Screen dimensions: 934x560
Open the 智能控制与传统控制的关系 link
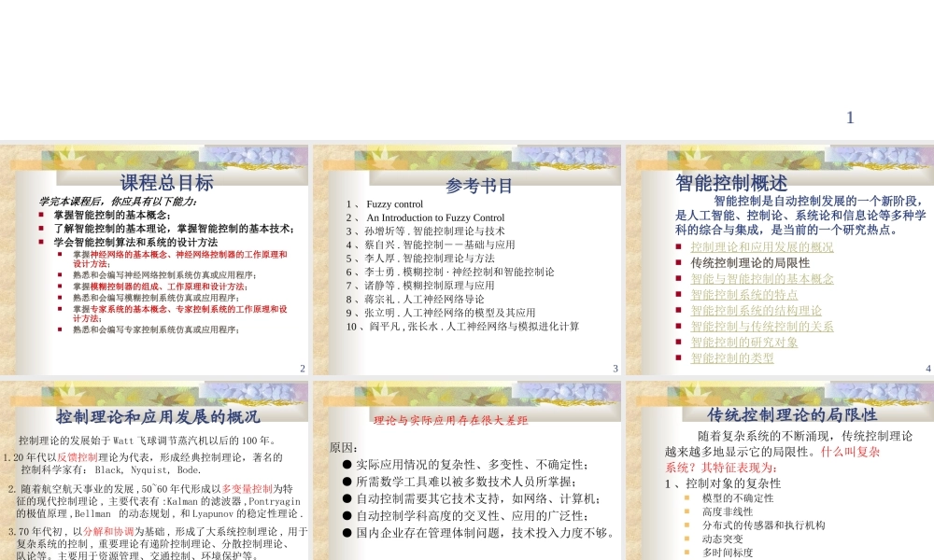pyautogui.click(x=761, y=326)
